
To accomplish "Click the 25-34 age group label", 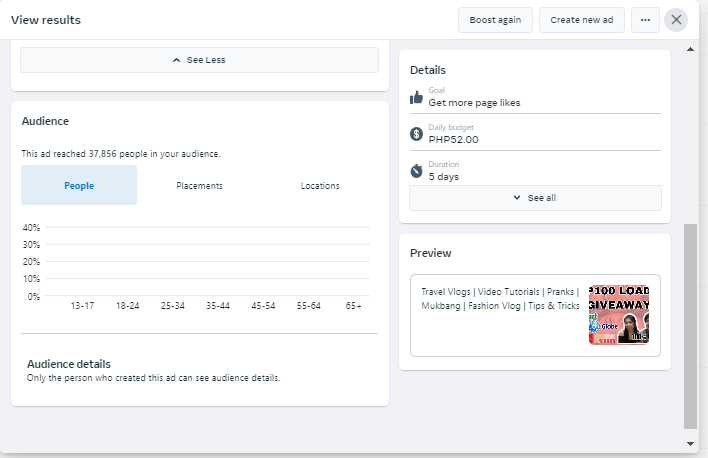I will coord(172,305).
